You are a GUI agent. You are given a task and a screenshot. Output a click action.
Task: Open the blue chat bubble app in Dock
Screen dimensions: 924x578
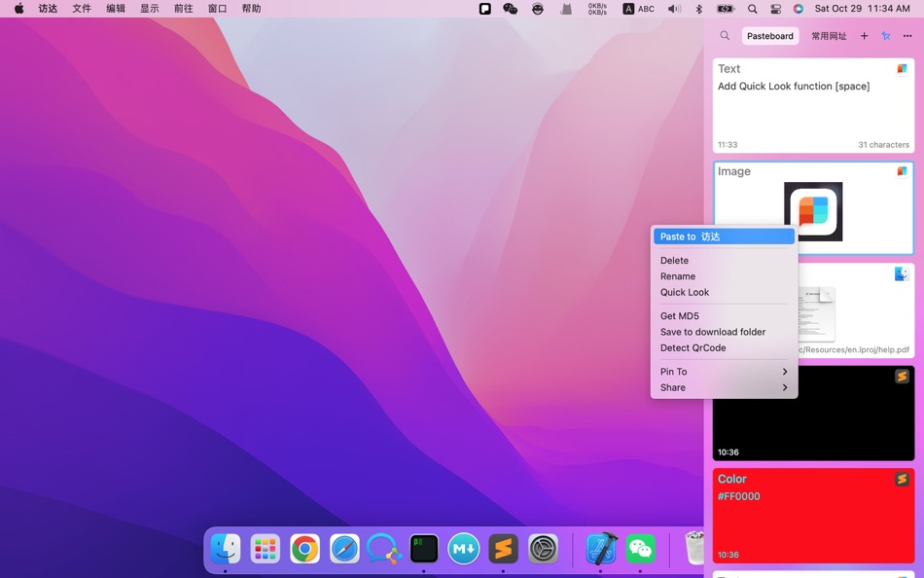coord(383,549)
